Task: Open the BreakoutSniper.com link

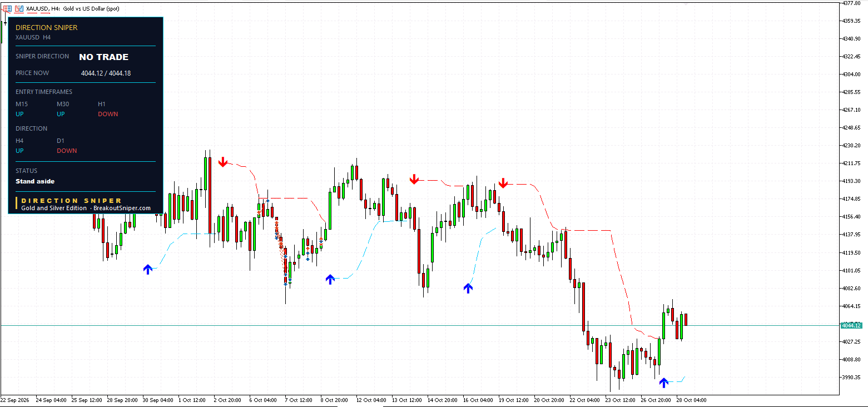Action: click(122, 208)
